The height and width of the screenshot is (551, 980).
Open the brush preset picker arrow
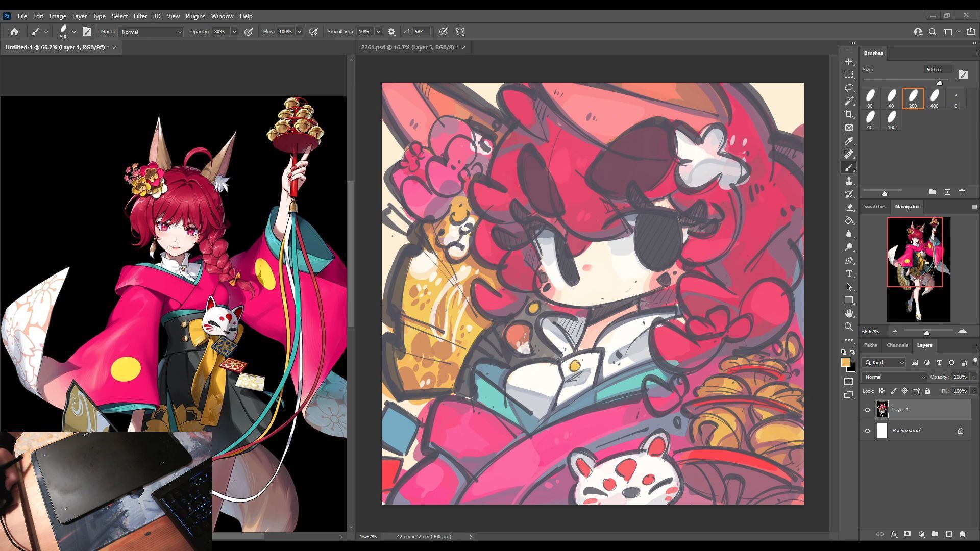click(74, 32)
